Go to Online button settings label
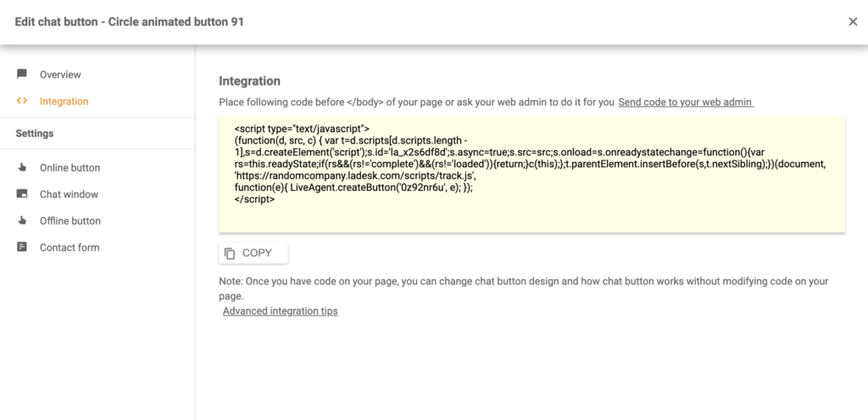The width and height of the screenshot is (868, 420). [70, 168]
